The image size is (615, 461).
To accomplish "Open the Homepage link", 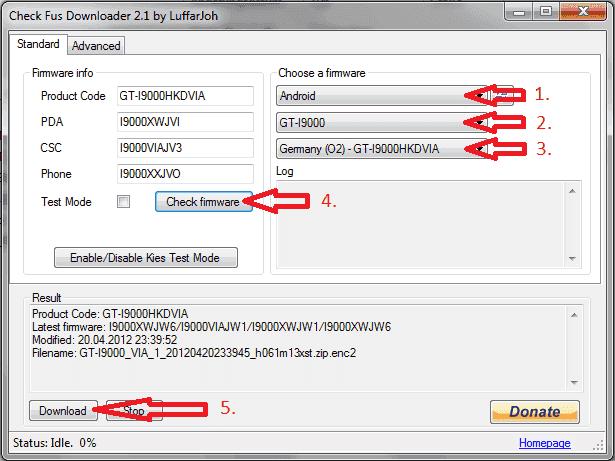I will pos(544,443).
